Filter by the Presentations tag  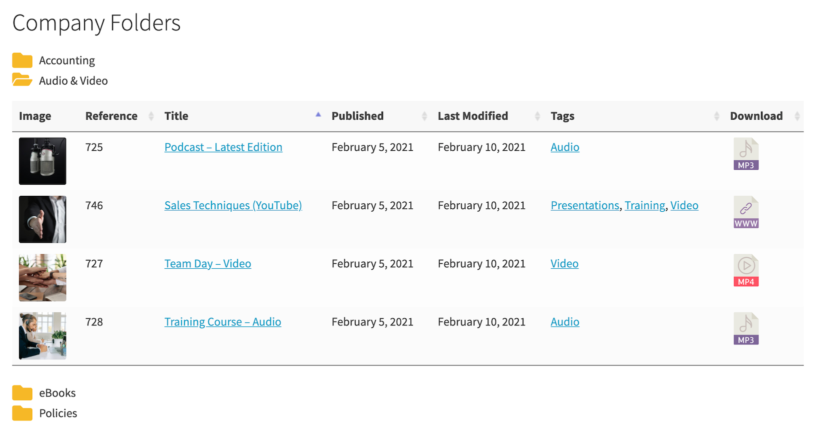point(584,206)
